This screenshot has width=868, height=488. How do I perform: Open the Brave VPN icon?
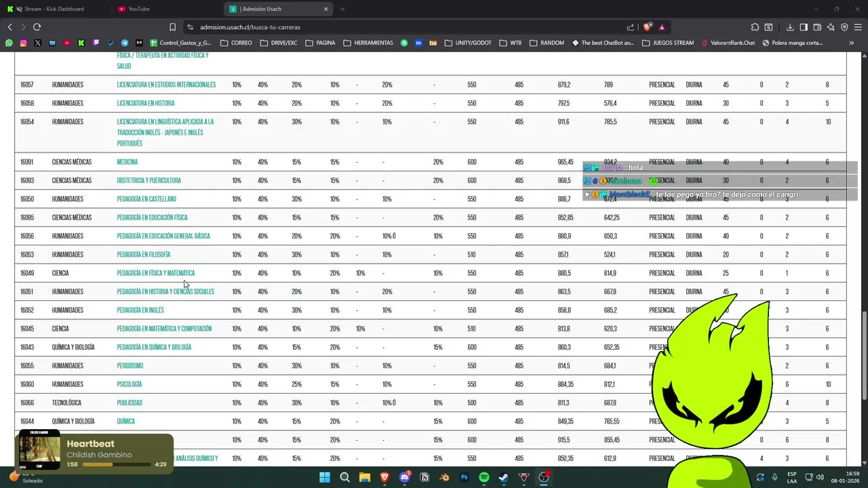point(844,27)
